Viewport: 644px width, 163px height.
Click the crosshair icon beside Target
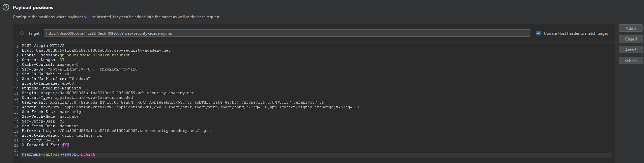(22, 33)
